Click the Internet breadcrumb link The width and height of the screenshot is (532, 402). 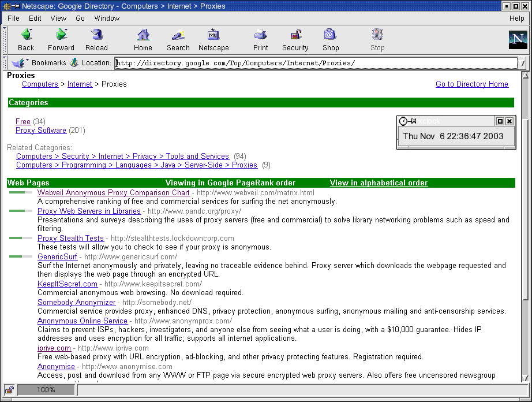click(80, 84)
